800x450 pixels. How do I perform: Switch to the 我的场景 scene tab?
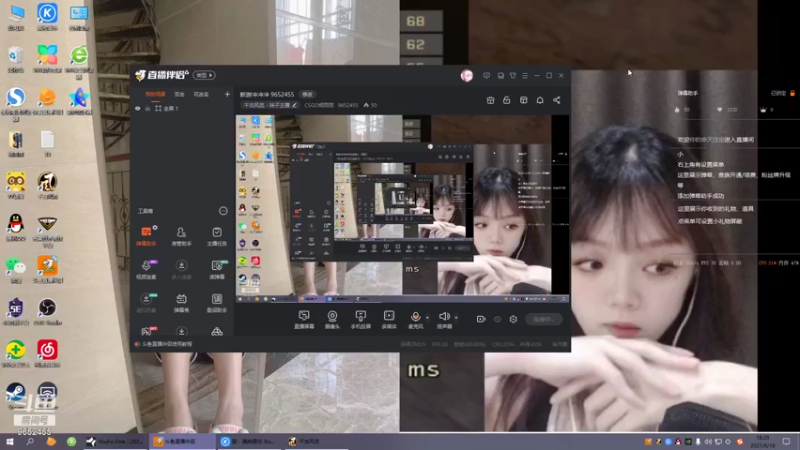[155, 94]
